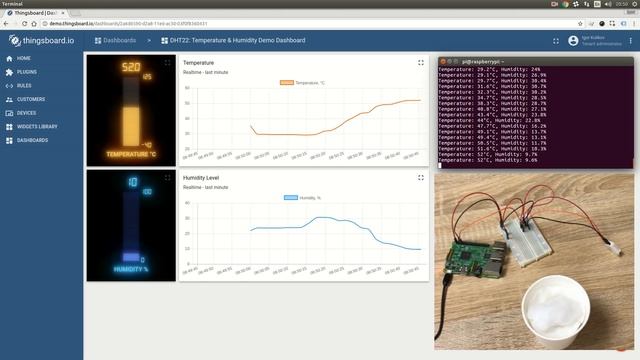This screenshot has height=360, width=640.
Task: Reload the Thingsboard page
Action: tap(24, 24)
